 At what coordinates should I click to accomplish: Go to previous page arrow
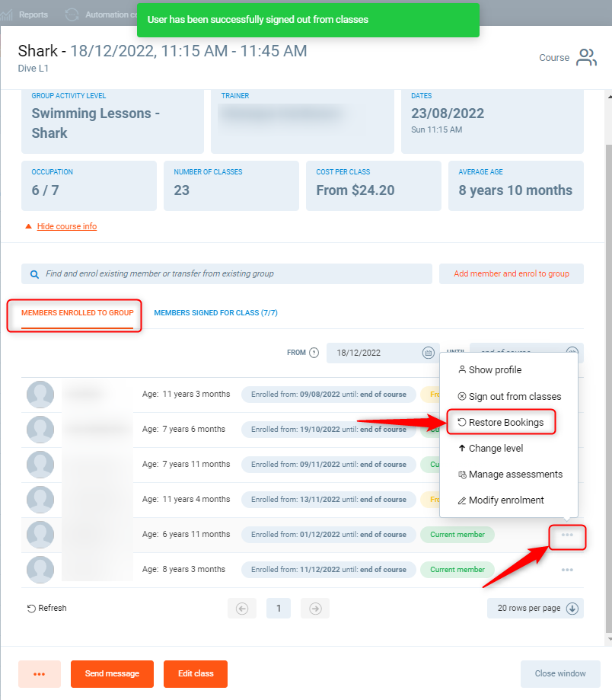pyautogui.click(x=242, y=608)
